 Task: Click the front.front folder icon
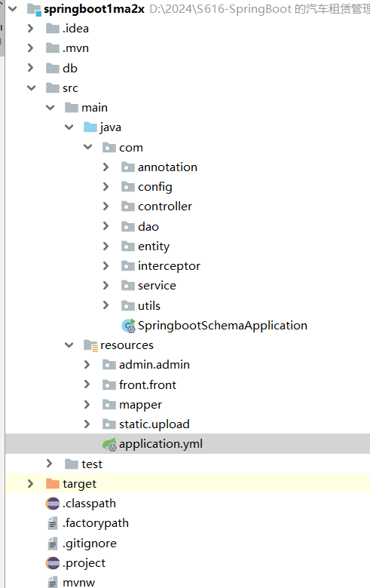click(x=109, y=384)
